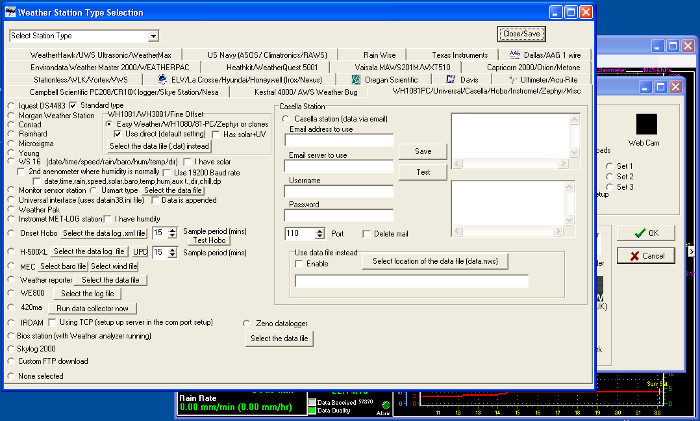This screenshot has width=700, height=421.
Task: Click the Oregon Scientific tab icon
Action: tap(356, 79)
